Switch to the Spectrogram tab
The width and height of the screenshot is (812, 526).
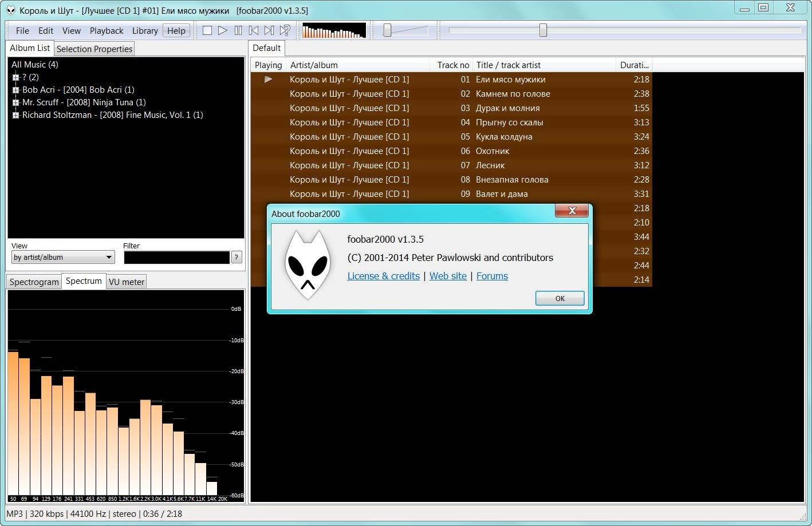(34, 282)
